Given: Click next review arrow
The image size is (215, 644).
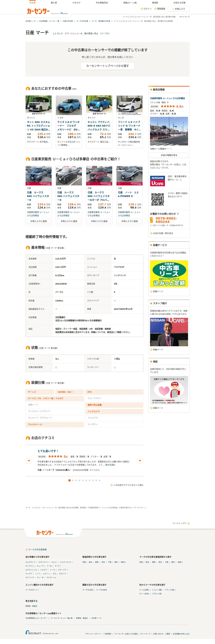Looking at the screenshot, I should pos(140,460).
